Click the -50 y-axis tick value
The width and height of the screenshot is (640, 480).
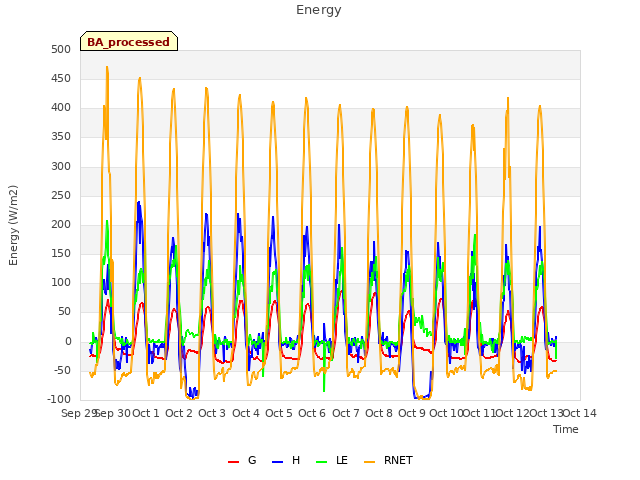coord(62,371)
